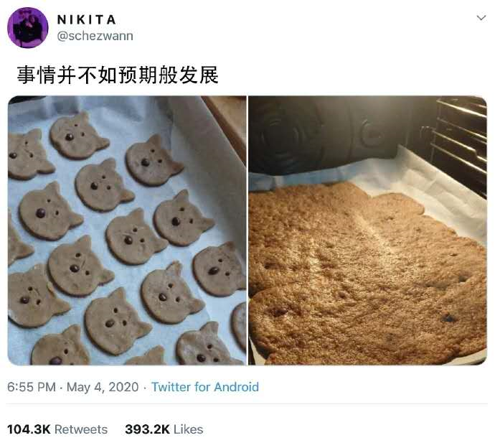Open the raw cat cookies photo

point(127,230)
